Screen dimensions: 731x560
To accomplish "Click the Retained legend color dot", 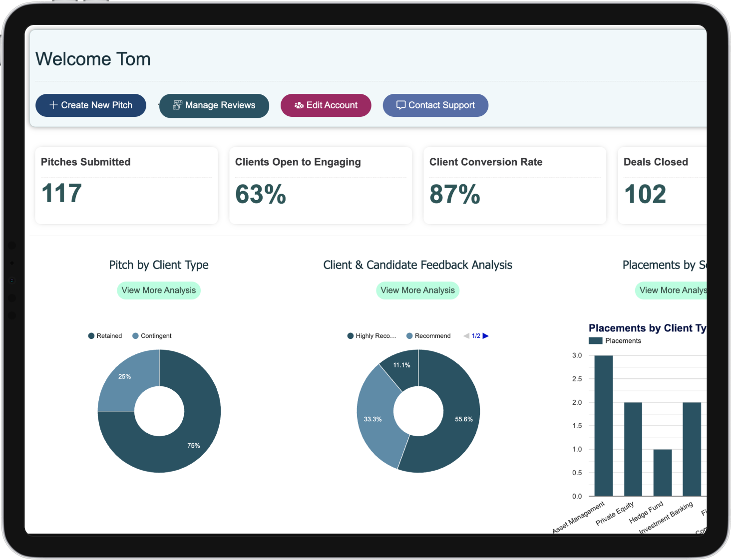I will tap(91, 335).
